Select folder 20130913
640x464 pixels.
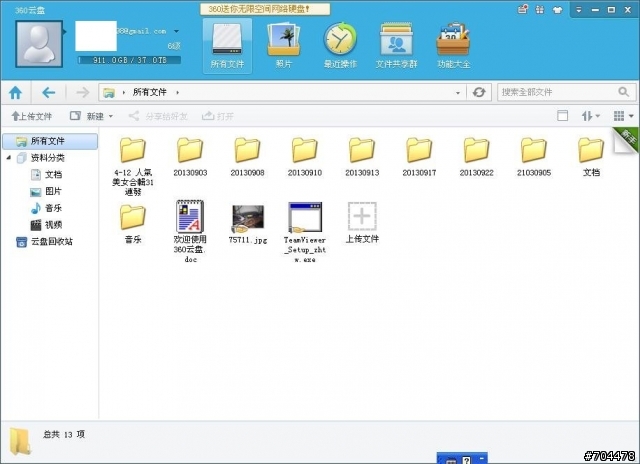(x=362, y=157)
